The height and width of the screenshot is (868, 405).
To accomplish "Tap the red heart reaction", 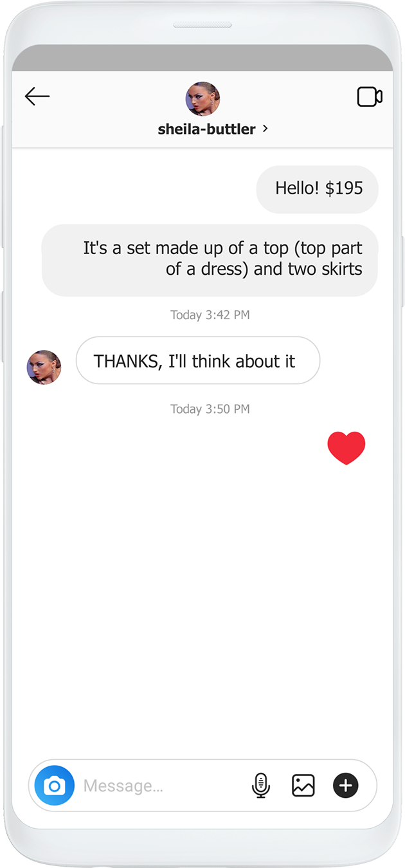I will tap(346, 448).
